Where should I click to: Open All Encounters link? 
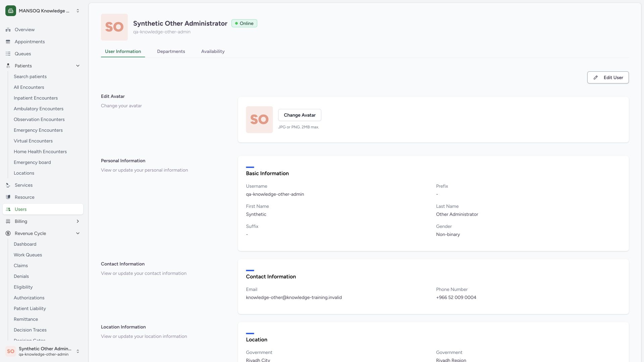point(29,87)
